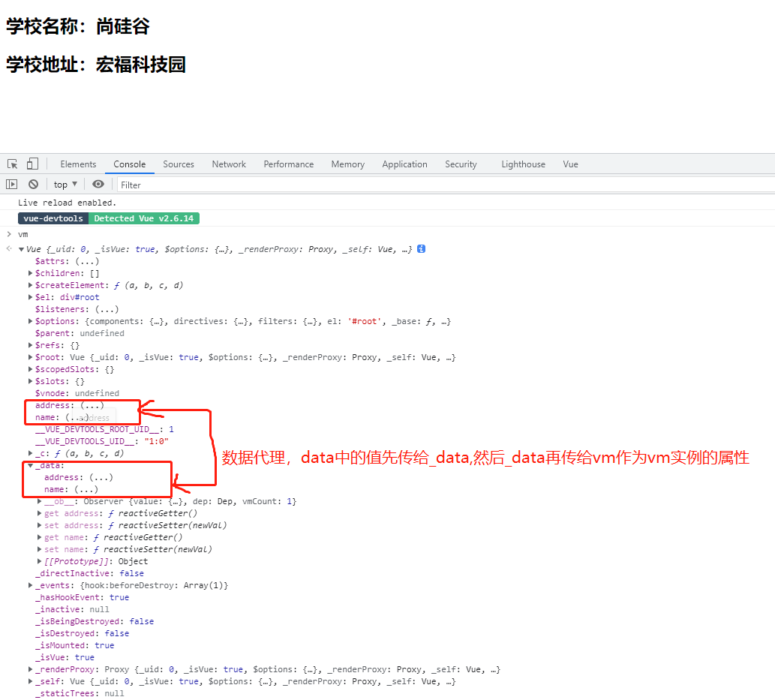This screenshot has width=775, height=700.
Task: Toggle the device toolbar icon
Action: (32, 164)
